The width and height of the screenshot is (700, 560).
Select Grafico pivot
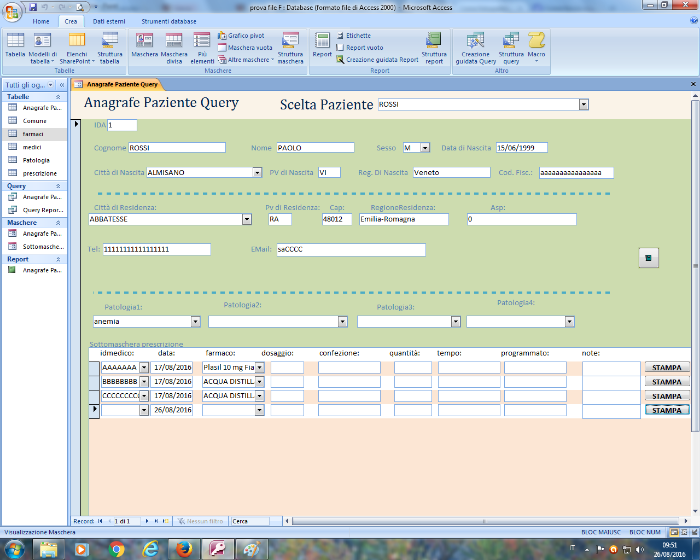click(x=241, y=35)
